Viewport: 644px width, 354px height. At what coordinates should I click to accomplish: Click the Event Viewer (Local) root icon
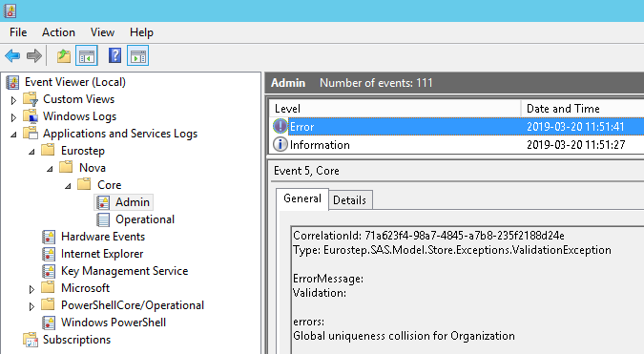(12, 82)
